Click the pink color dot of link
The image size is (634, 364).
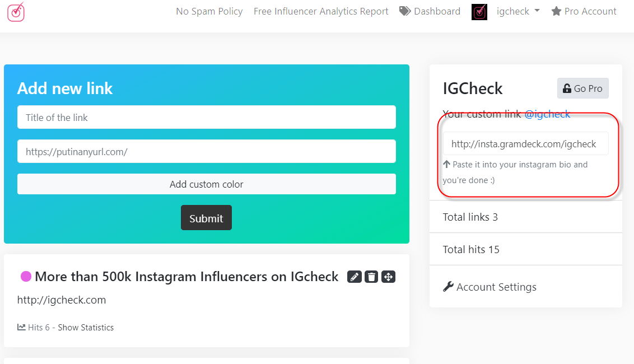coord(26,276)
